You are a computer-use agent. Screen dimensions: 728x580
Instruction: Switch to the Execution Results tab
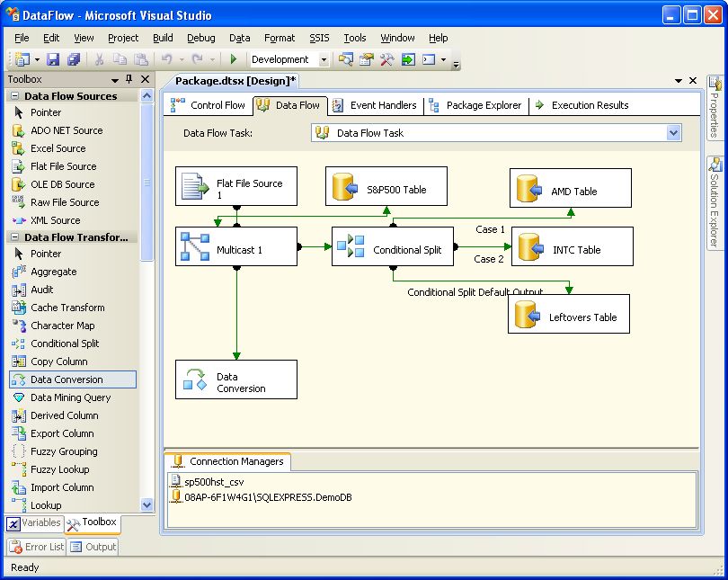pos(582,105)
